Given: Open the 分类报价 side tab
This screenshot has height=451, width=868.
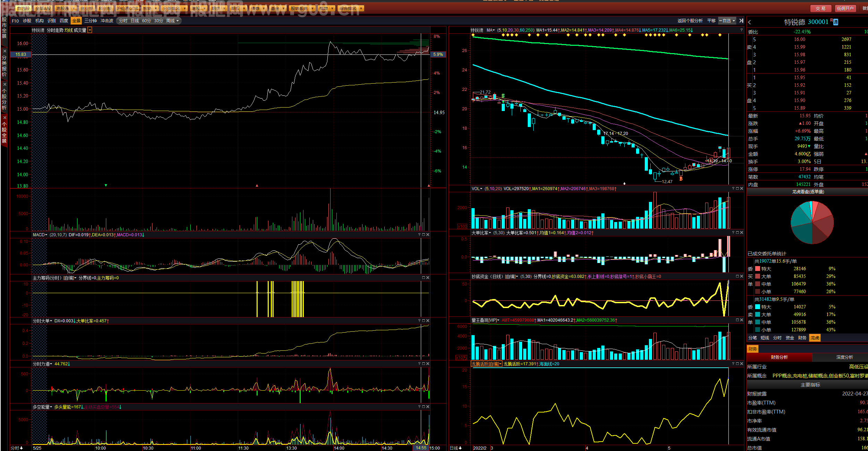Looking at the screenshot, I should click(x=4, y=64).
